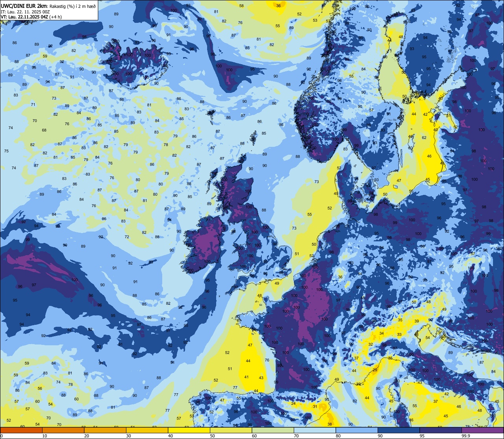Image resolution: width=504 pixels, height=439 pixels.
Task: Click the legend tick label '20'
Action: pyautogui.click(x=87, y=436)
